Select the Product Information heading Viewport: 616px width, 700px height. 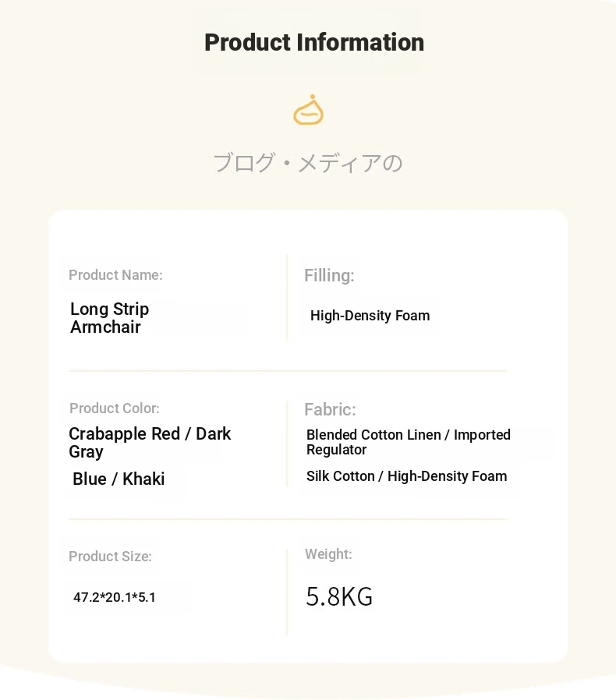point(314,43)
